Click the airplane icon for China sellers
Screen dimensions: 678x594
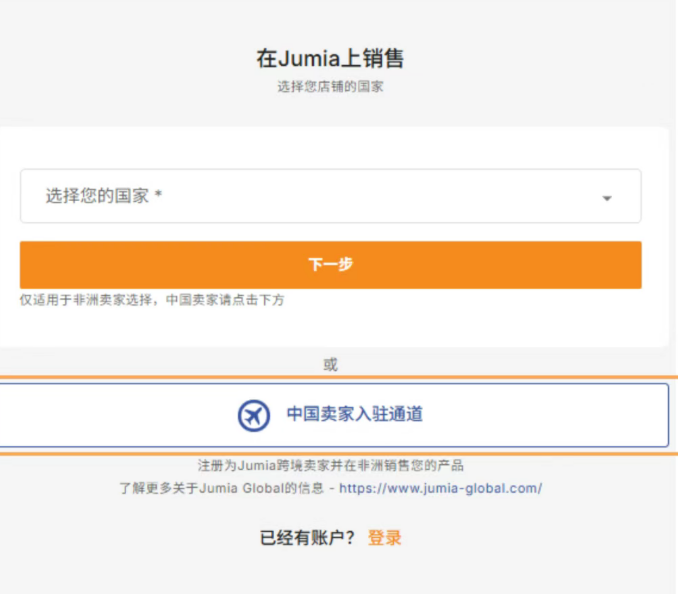254,415
